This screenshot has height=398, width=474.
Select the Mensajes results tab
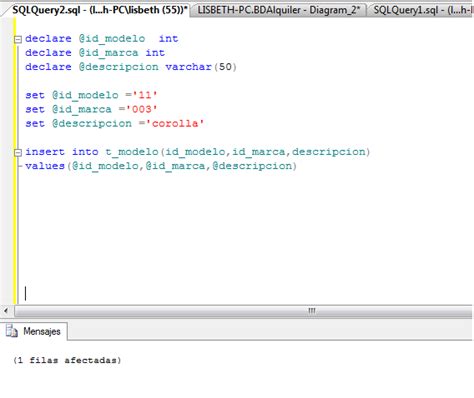[x=34, y=331]
